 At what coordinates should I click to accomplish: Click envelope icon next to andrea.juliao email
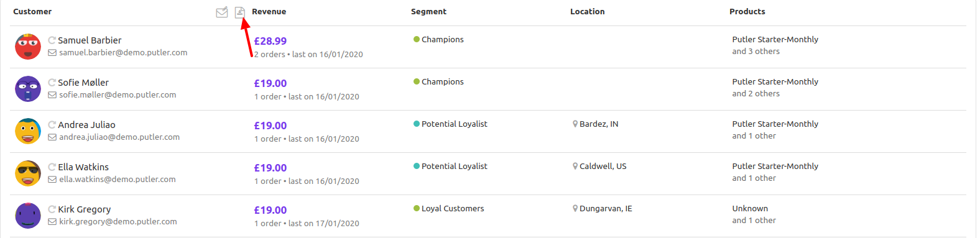tap(52, 137)
